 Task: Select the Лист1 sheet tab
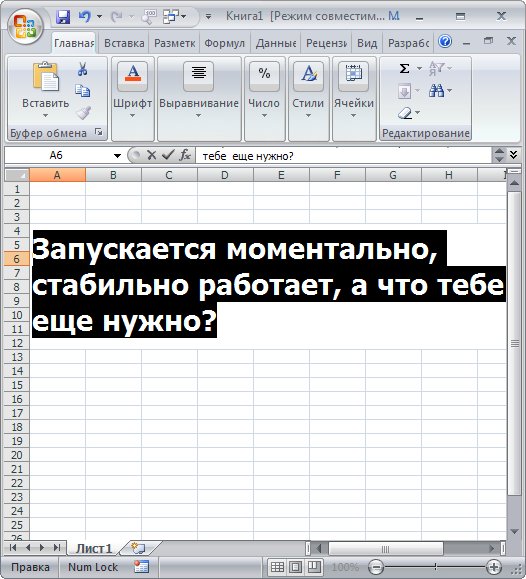[x=93, y=549]
